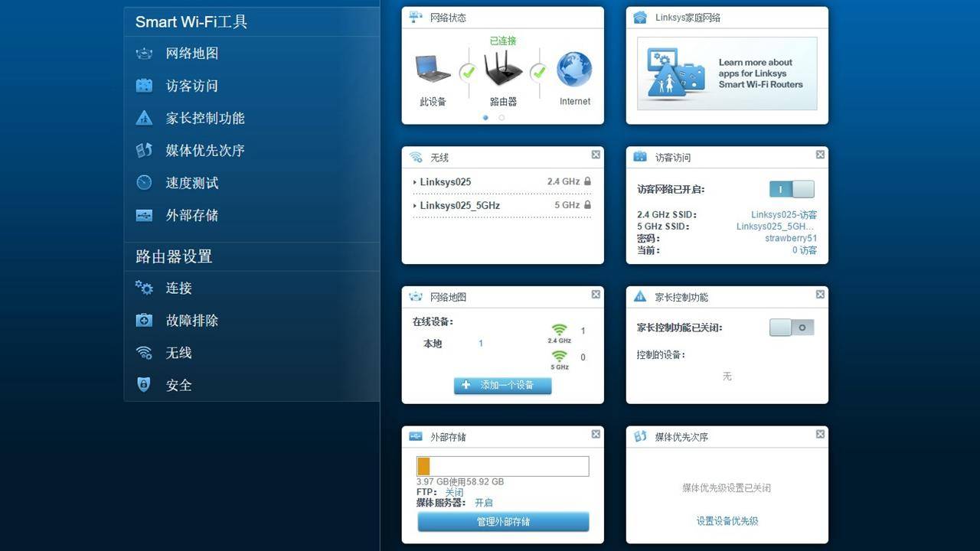Open the Speed Test (速度测试) tool
980x551 pixels.
[x=193, y=183]
